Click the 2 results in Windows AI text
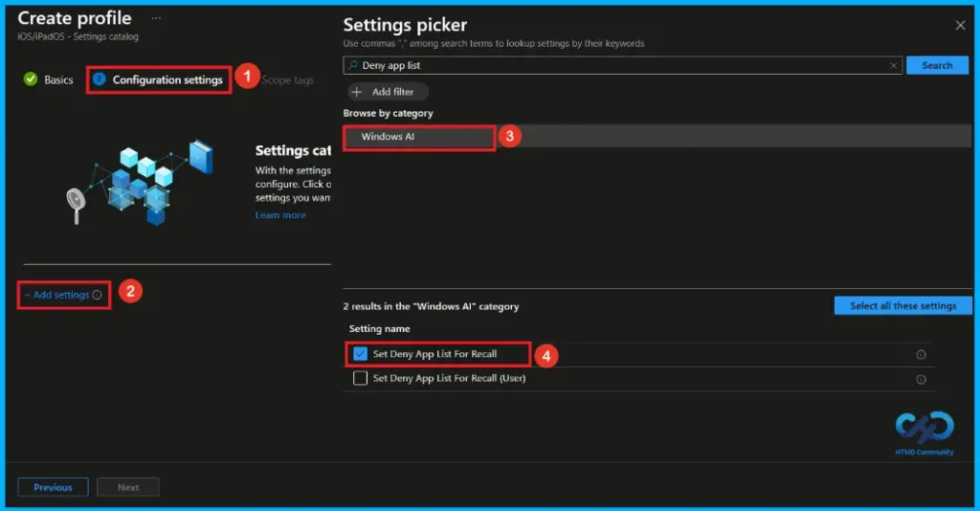The width and height of the screenshot is (980, 511). point(431,306)
